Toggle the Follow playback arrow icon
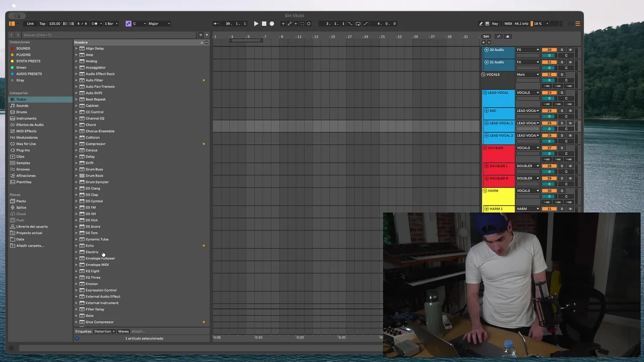The height and width of the screenshot is (362, 644). click(x=216, y=24)
